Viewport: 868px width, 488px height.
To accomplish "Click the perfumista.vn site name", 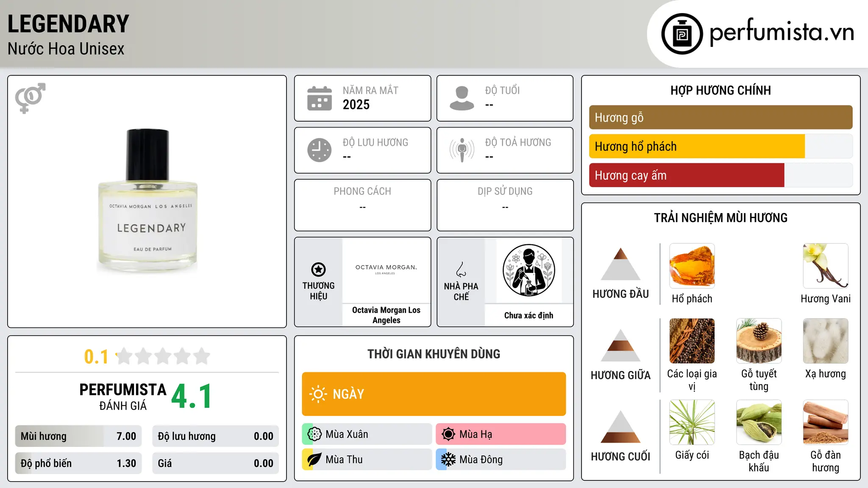I will (x=782, y=32).
